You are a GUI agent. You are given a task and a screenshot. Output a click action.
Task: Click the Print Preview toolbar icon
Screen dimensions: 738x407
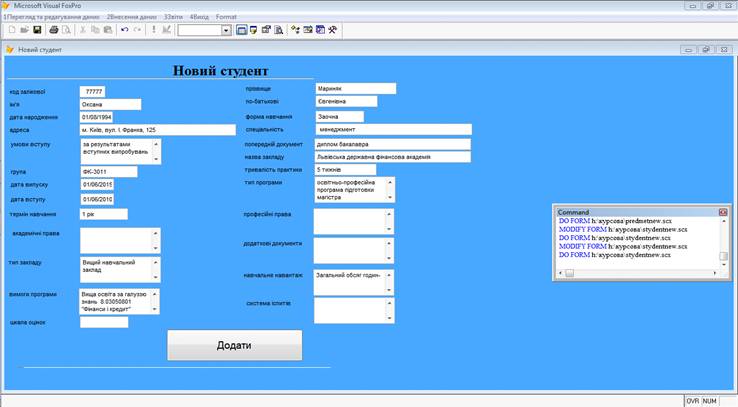pos(67,31)
